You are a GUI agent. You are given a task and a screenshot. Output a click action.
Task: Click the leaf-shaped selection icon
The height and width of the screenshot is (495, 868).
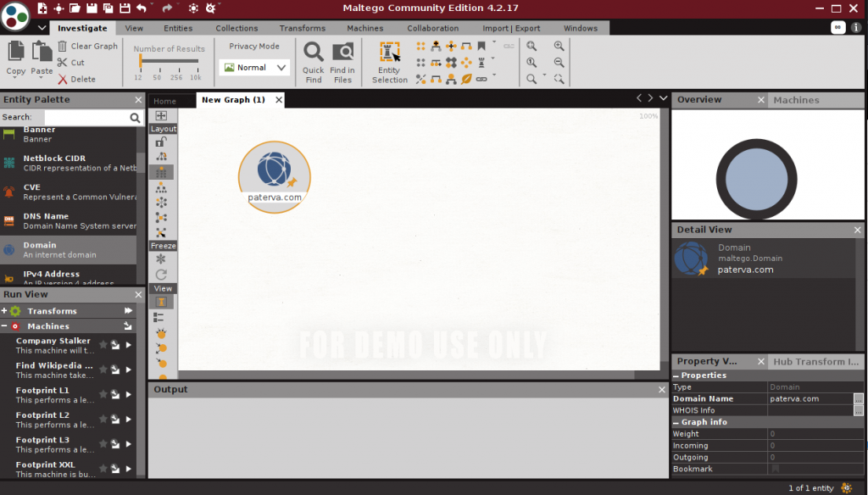click(466, 79)
